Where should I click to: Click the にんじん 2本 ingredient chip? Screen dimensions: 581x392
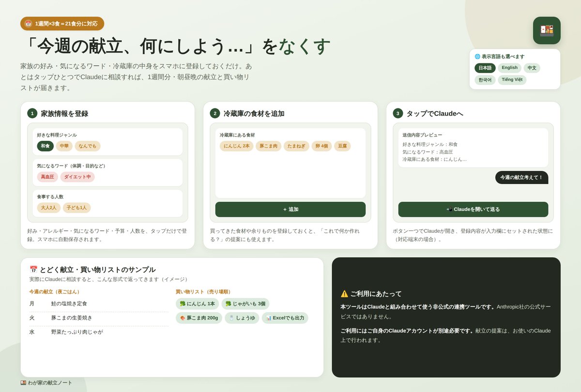pyautogui.click(x=236, y=146)
